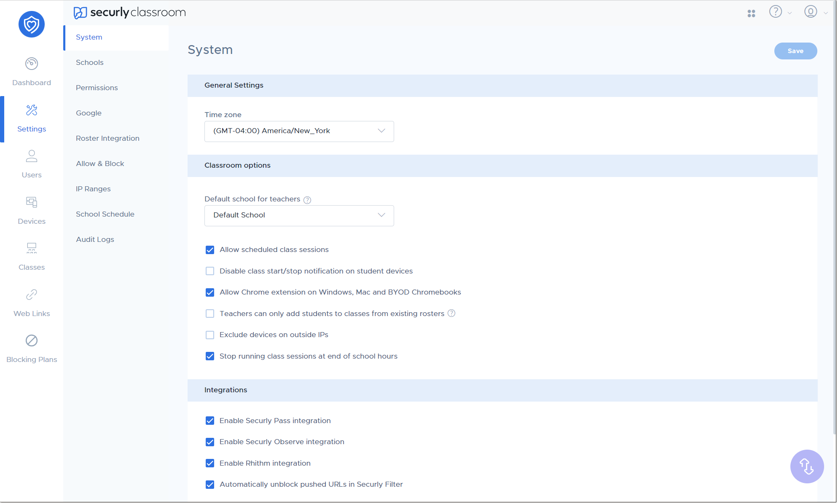Navigate to Audit Logs menu item
Image resolution: width=838 pixels, height=504 pixels.
[x=94, y=239]
